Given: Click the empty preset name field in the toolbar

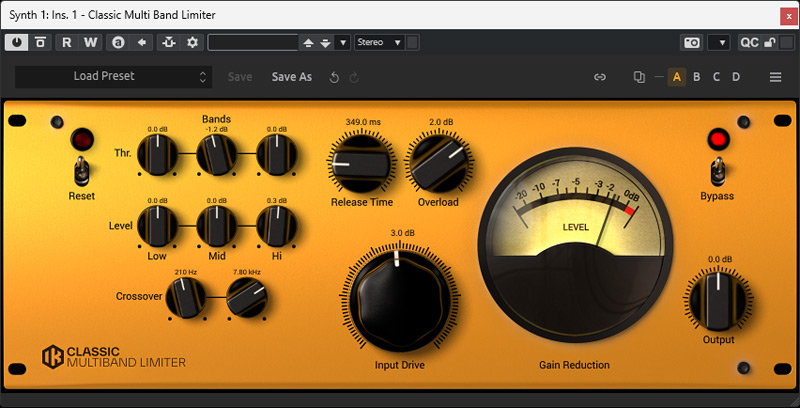Looking at the screenshot, I should [253, 42].
